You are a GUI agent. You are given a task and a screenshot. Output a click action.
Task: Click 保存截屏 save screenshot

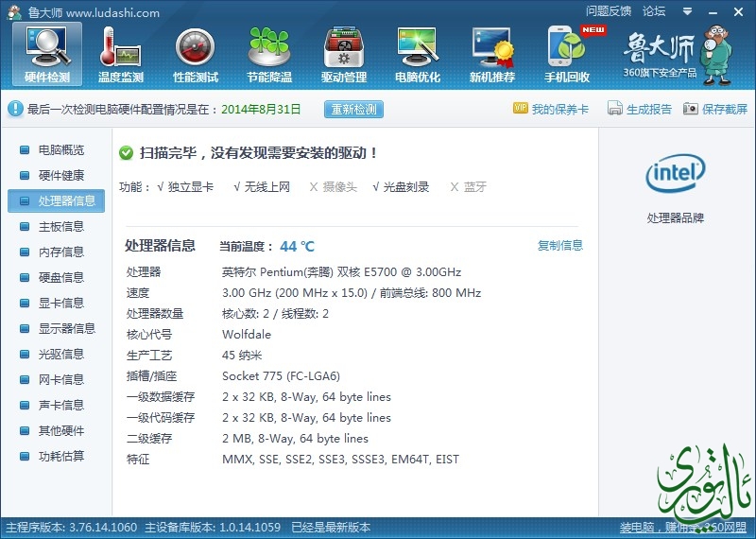pyautogui.click(x=715, y=109)
